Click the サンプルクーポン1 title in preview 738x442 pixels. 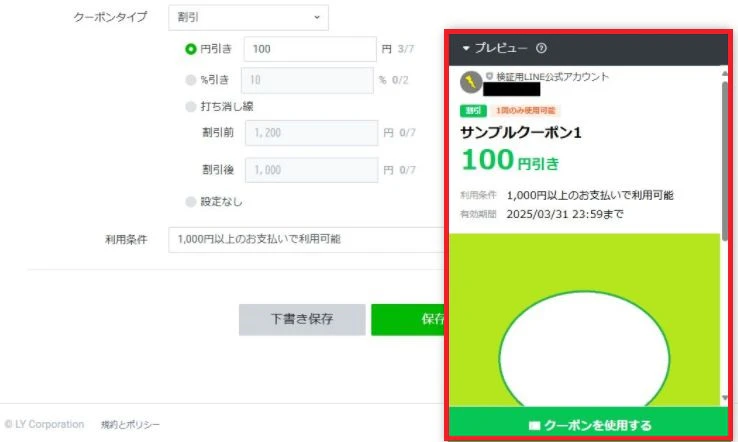click(x=521, y=133)
